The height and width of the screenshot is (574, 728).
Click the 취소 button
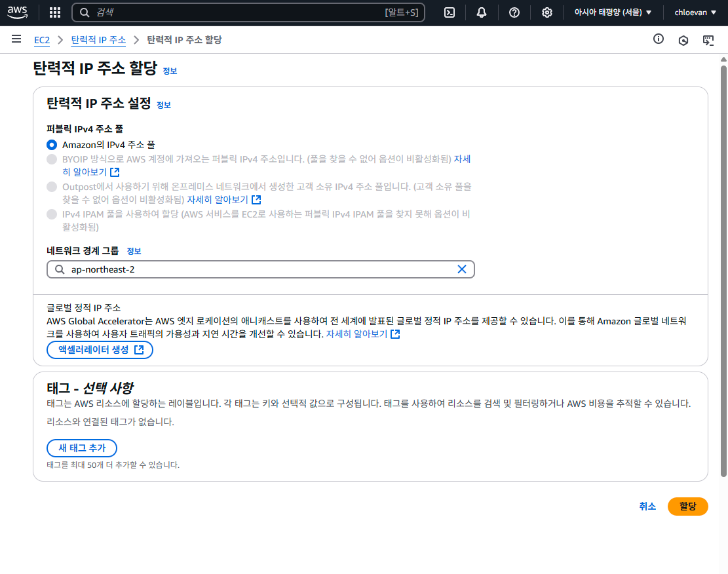point(647,507)
